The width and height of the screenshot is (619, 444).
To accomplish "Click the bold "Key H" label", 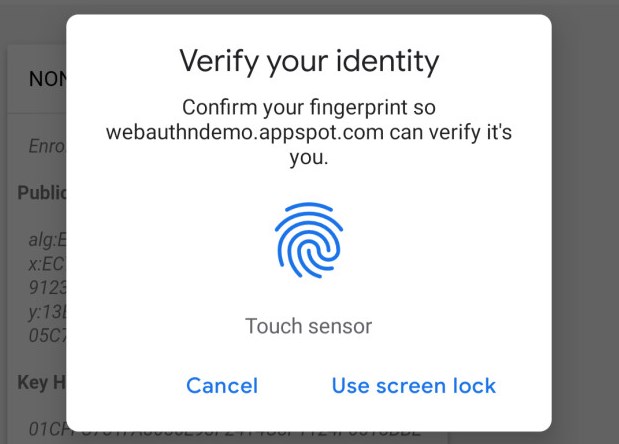I will [42, 382].
